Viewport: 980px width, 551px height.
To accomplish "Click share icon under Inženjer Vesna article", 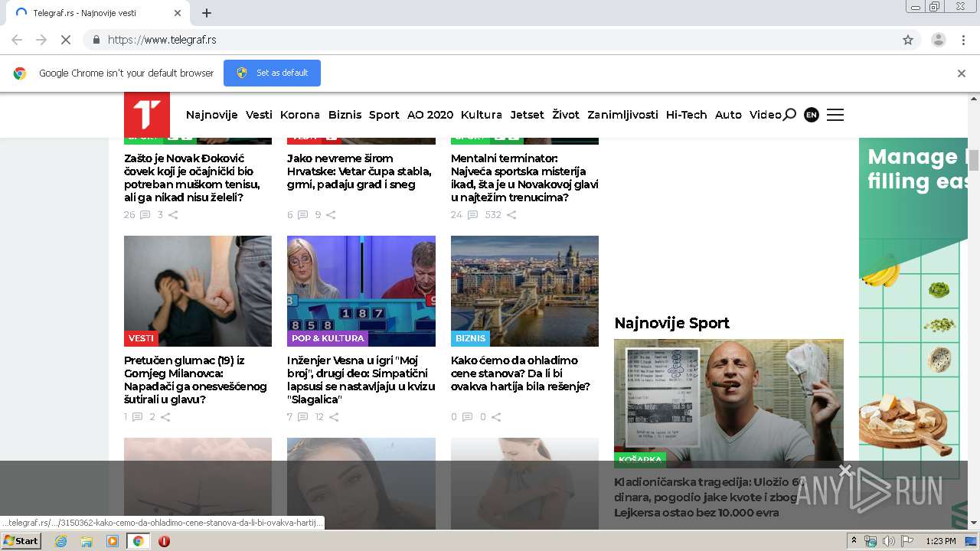I will 334,417.
